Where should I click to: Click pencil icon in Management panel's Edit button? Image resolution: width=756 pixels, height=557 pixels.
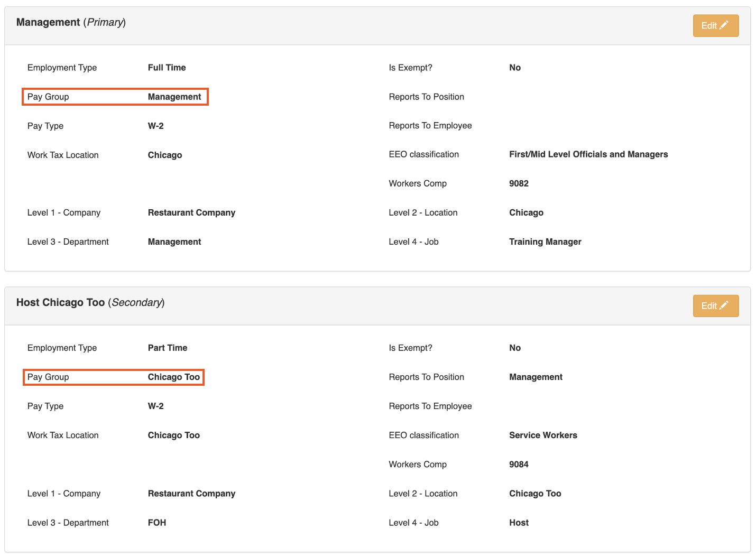[724, 25]
